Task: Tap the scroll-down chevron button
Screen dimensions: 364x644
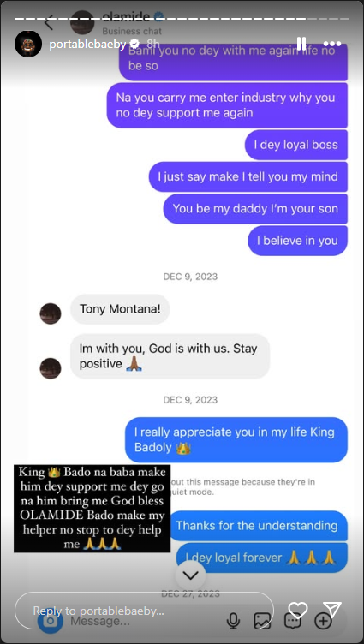Action: coord(190,575)
